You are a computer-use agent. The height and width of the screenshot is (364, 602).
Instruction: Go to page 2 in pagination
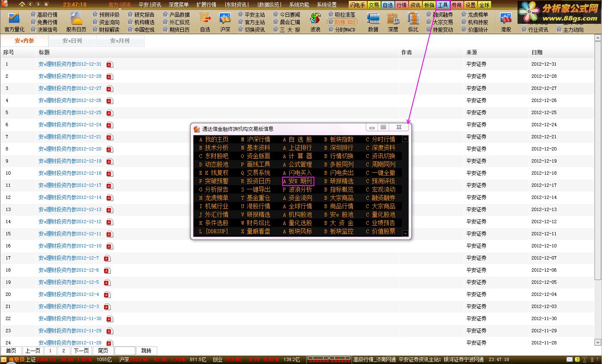pyautogui.click(x=64, y=351)
